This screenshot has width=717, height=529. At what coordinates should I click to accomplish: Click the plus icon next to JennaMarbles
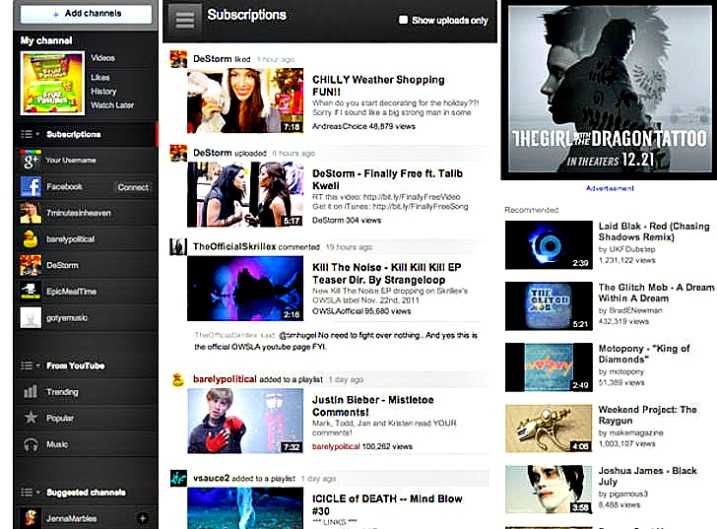click(141, 517)
